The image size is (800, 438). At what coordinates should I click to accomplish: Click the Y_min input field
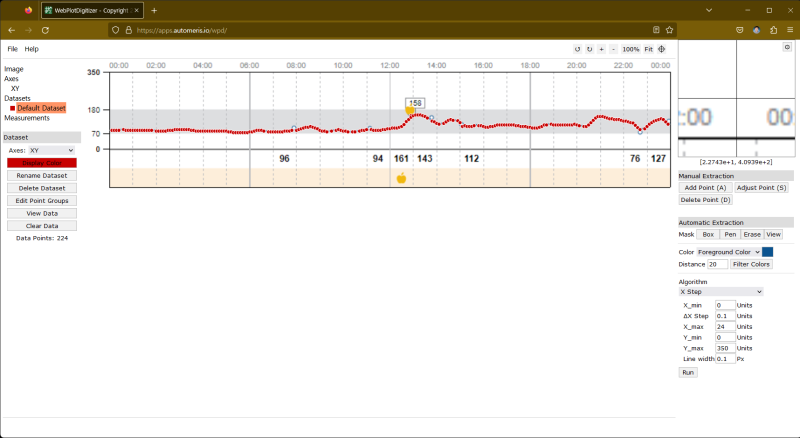[725, 337]
